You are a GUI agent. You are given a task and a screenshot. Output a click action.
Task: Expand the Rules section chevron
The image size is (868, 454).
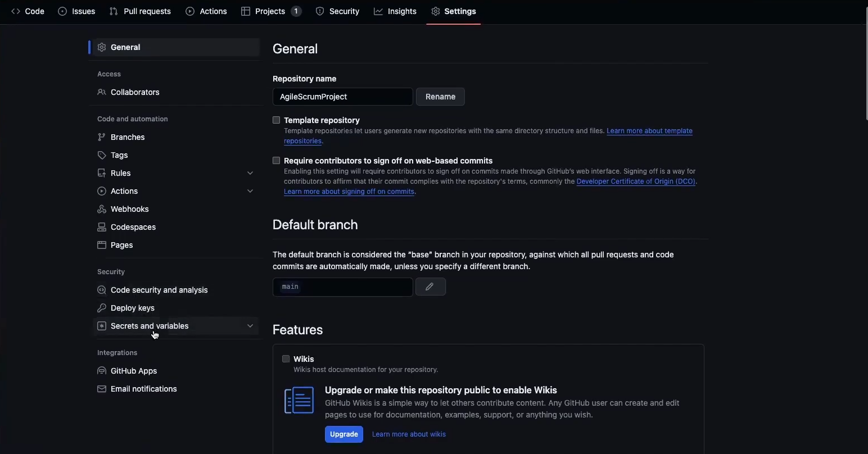250,173
